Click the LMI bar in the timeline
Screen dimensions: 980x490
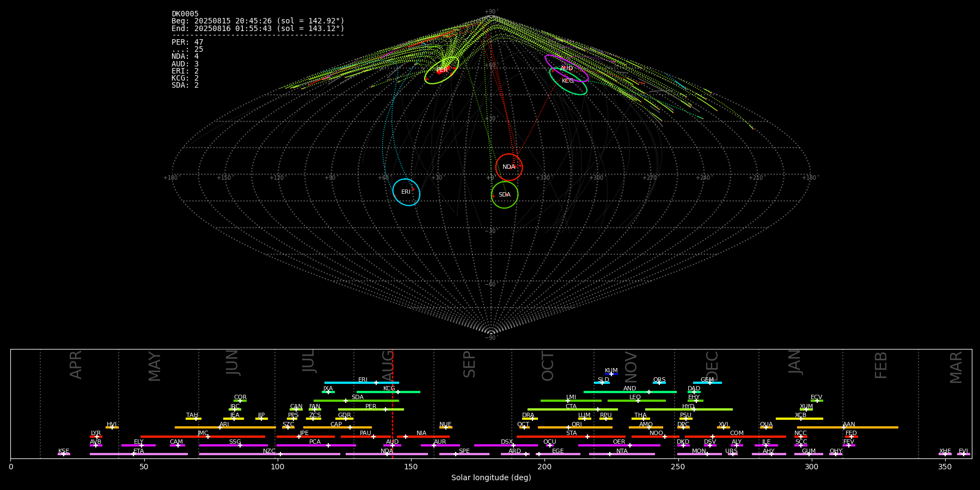pyautogui.click(x=571, y=401)
